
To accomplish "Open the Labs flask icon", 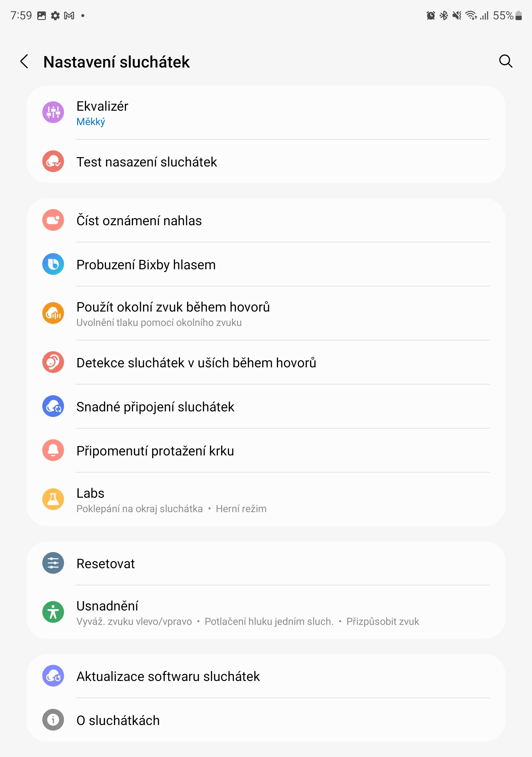I will click(x=53, y=499).
